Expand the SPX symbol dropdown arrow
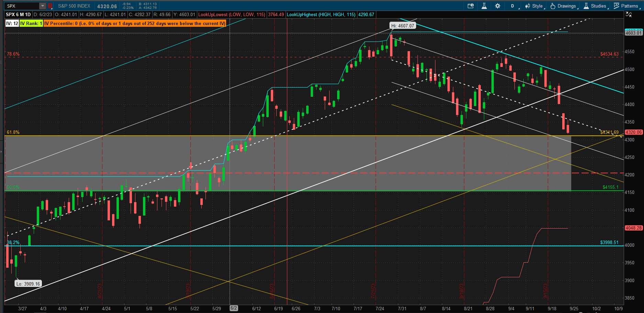644x313 pixels. coord(42,6)
